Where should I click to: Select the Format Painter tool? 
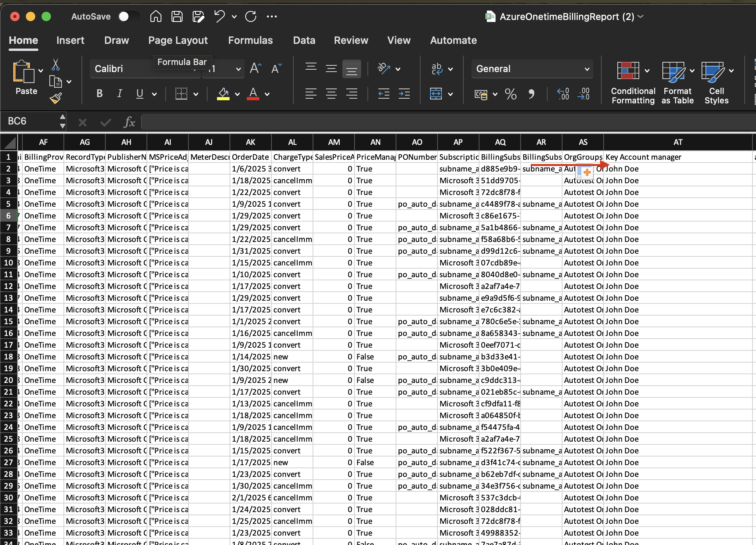(x=56, y=98)
